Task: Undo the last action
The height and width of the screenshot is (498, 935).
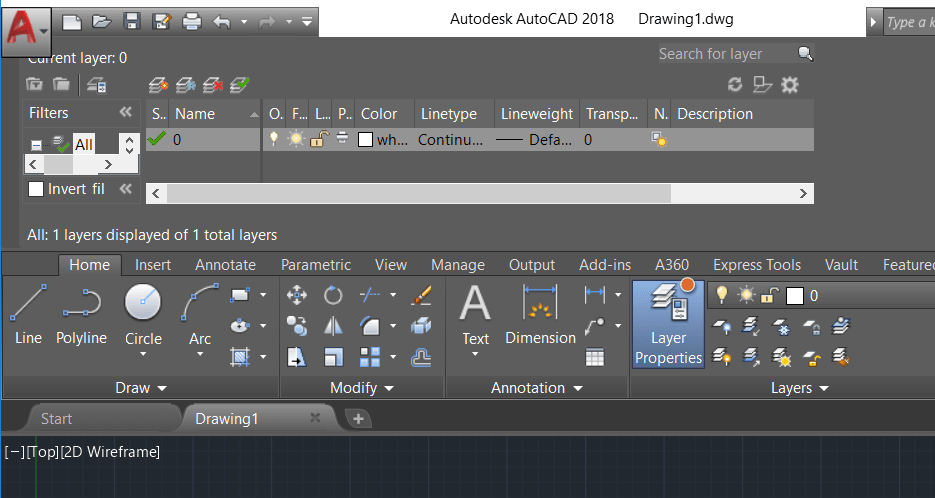Action: [222, 22]
